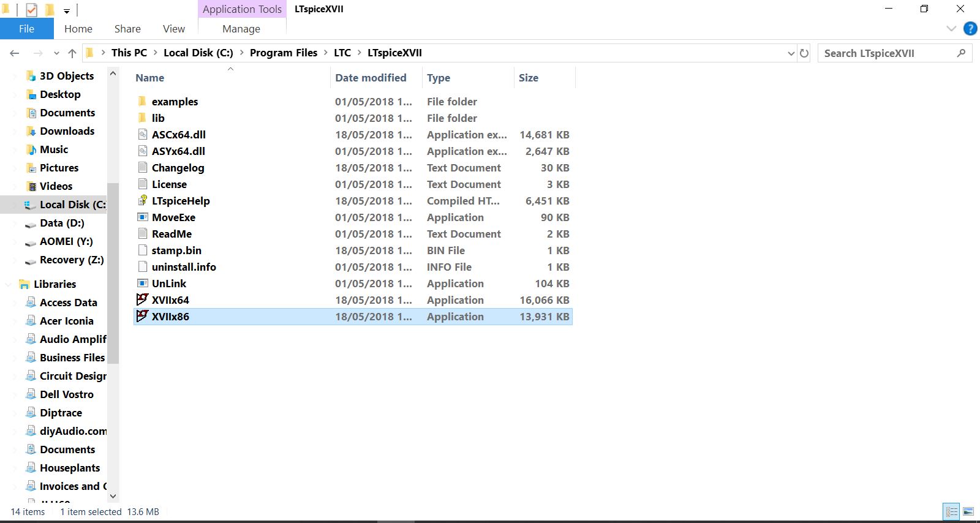Open the address bar history dropdown
980x523 pixels.
click(x=791, y=53)
